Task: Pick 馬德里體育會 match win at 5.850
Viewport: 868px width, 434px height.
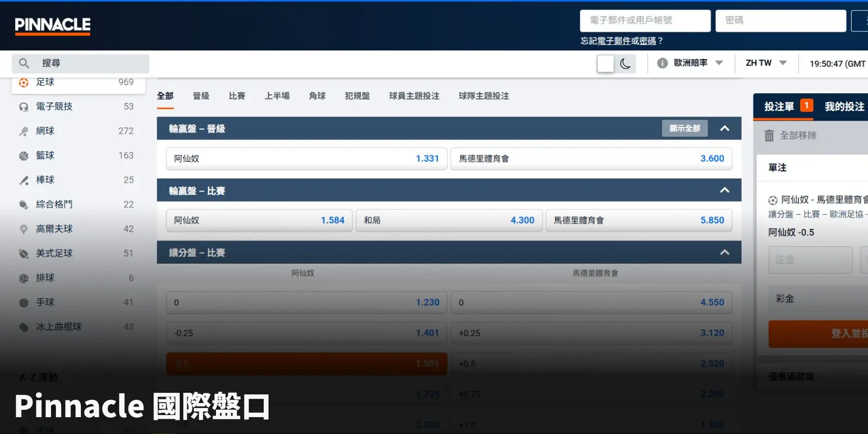Action: [x=639, y=220]
